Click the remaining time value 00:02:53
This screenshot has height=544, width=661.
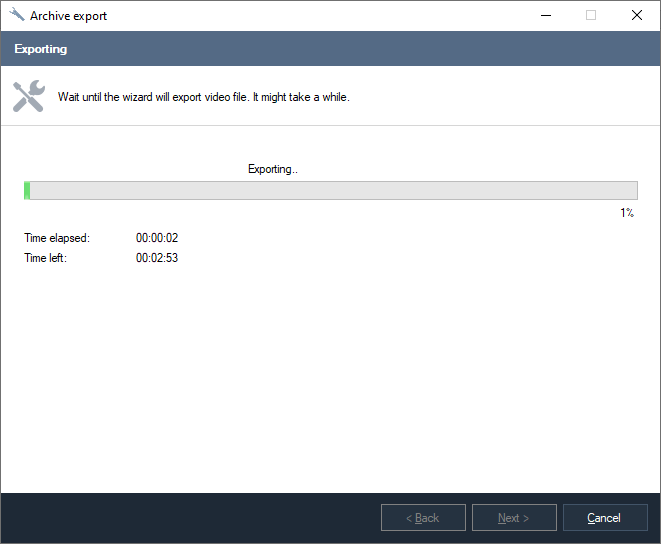point(157,258)
